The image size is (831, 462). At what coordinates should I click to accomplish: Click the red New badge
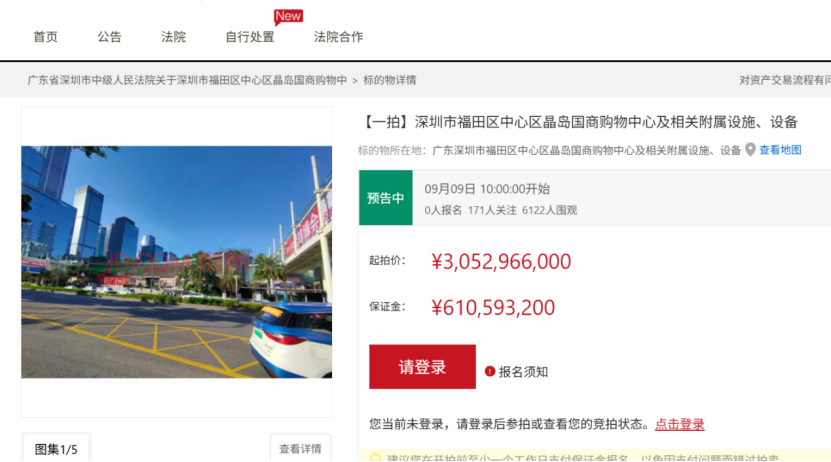pyautogui.click(x=288, y=16)
